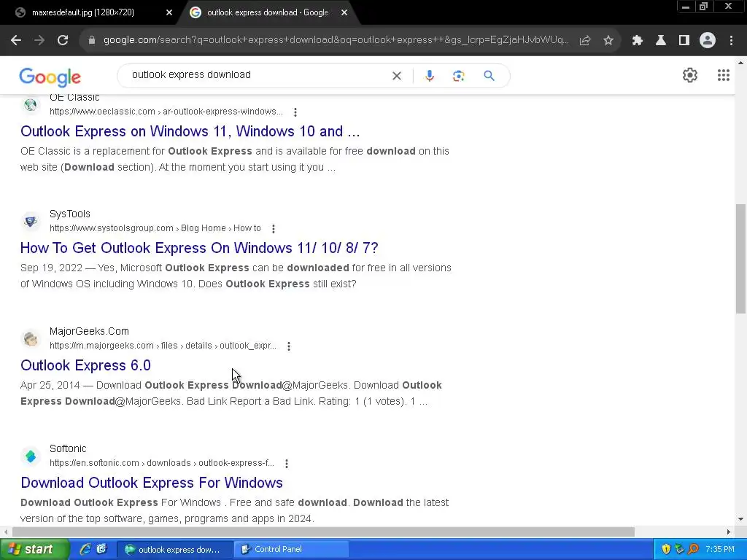Image resolution: width=747 pixels, height=560 pixels.
Task: Clear the search box with X
Action: [396, 76]
